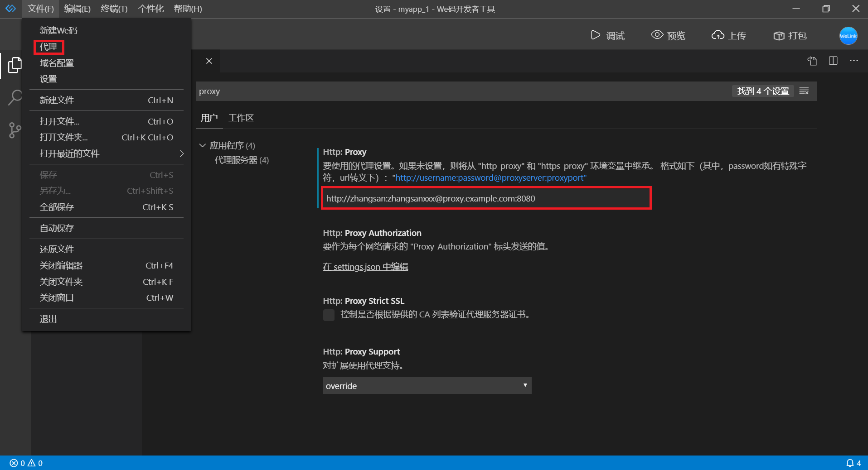The width and height of the screenshot is (868, 470).
Task: Collapse the 应用程序 settings section
Action: tap(203, 145)
